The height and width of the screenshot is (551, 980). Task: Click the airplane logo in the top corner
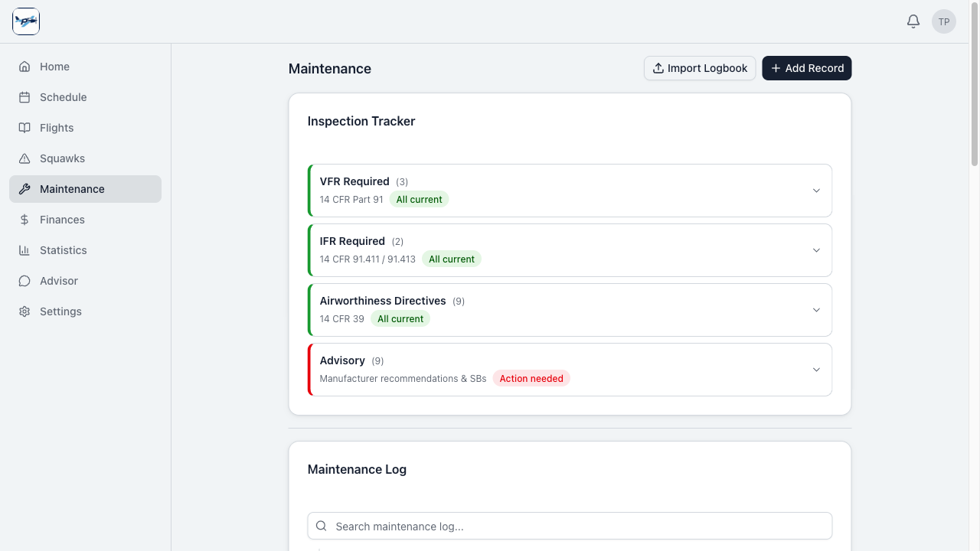click(x=25, y=21)
